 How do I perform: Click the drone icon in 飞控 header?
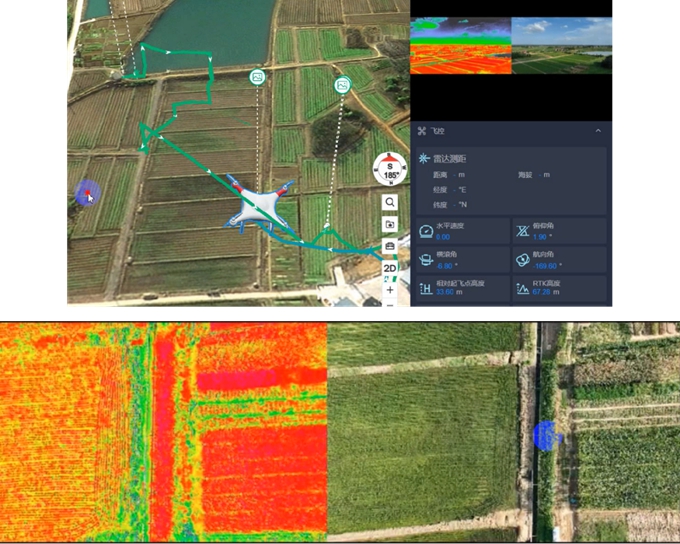[x=422, y=131]
